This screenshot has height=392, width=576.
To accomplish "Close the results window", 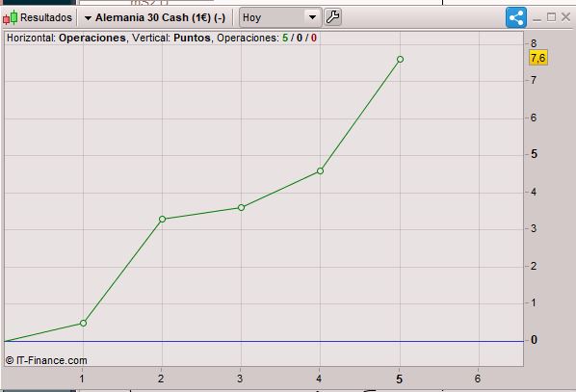I will (565, 17).
